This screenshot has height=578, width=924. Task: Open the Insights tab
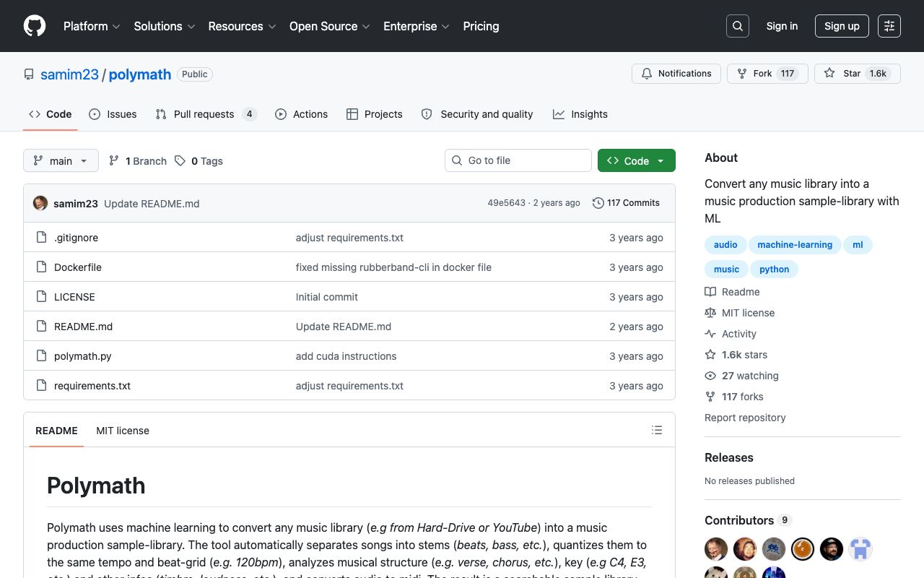pyautogui.click(x=580, y=114)
